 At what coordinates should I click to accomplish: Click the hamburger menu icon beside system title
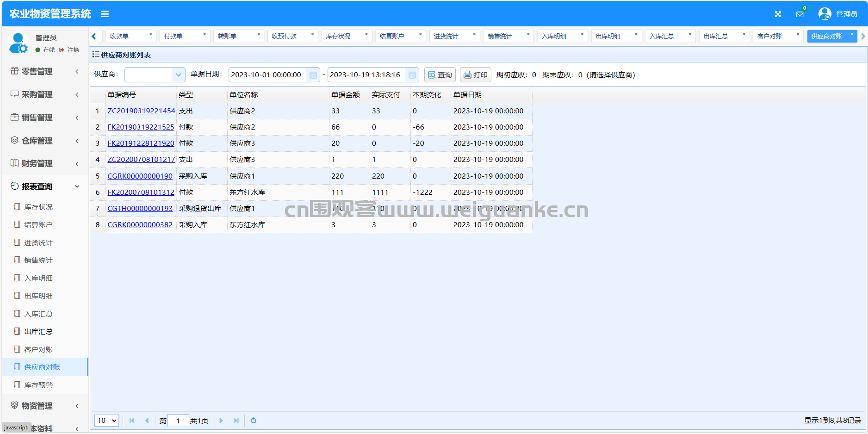coord(105,14)
